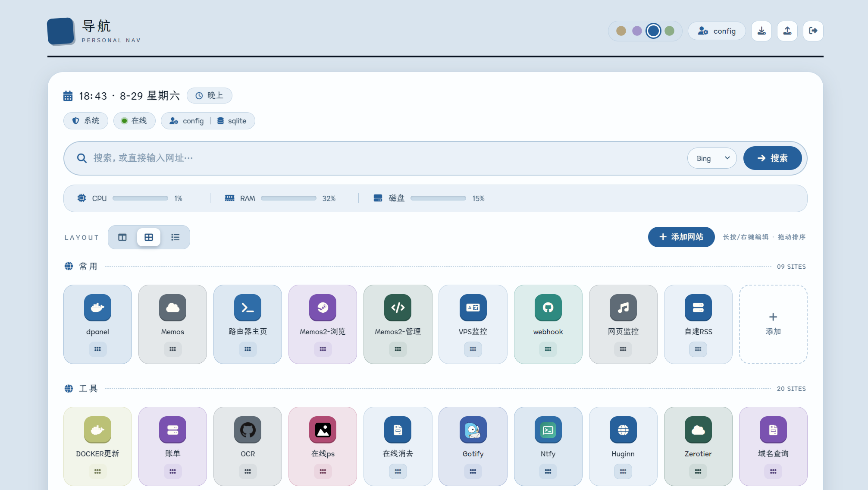Open the Ntfy terminal icon
The image size is (868, 490).
(548, 430)
